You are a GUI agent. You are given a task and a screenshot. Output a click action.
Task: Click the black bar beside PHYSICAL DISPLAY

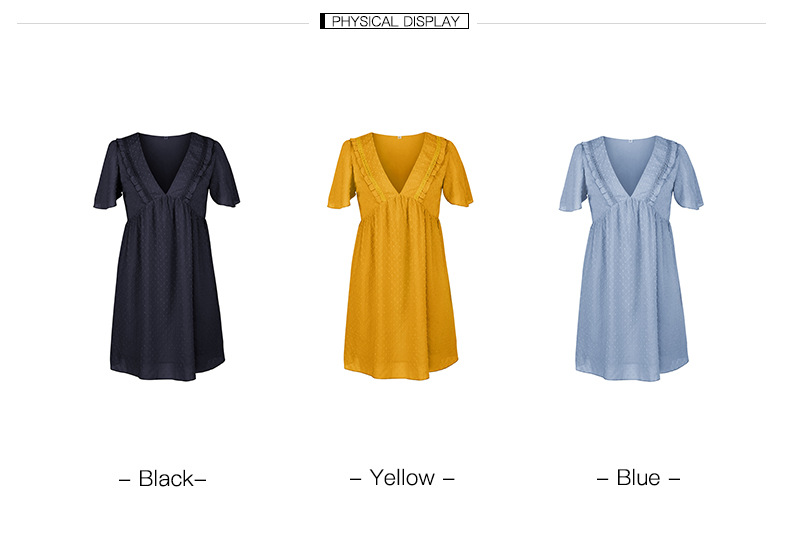coord(322,21)
